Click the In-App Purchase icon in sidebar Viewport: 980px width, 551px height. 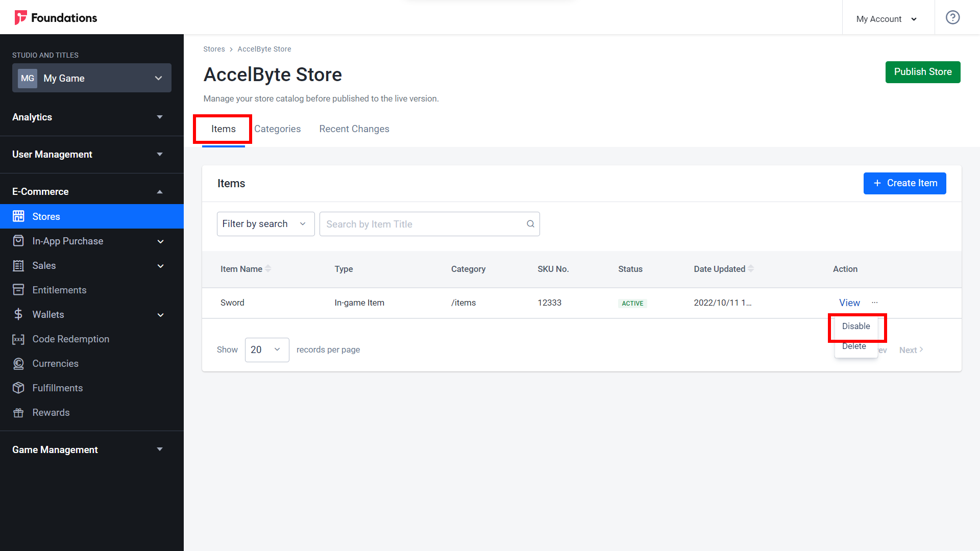(x=19, y=241)
